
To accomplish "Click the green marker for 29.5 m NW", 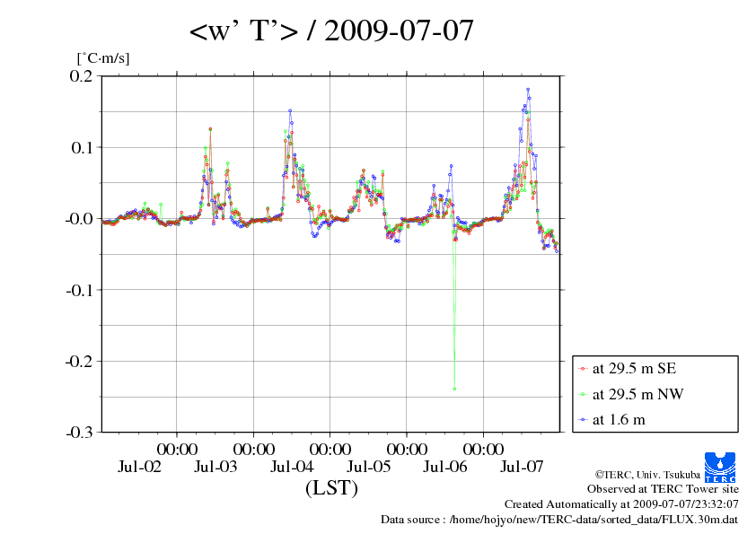I will tap(583, 395).
